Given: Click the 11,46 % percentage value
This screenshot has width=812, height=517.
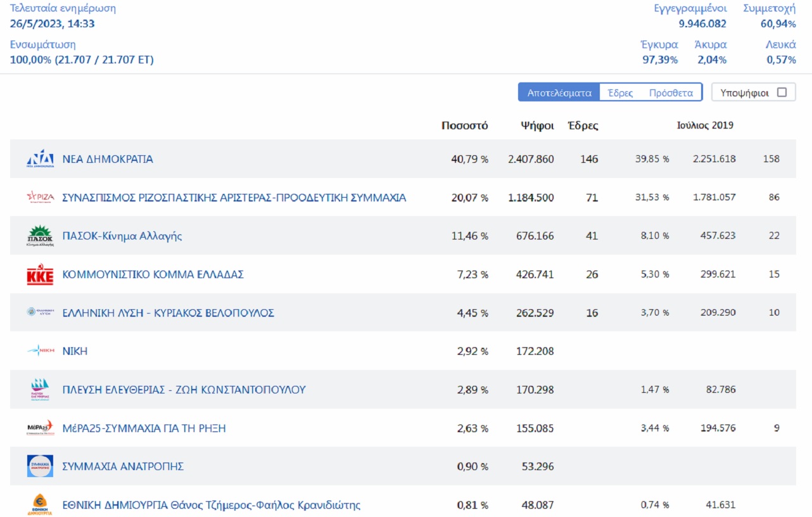Looking at the screenshot, I should point(470,236).
